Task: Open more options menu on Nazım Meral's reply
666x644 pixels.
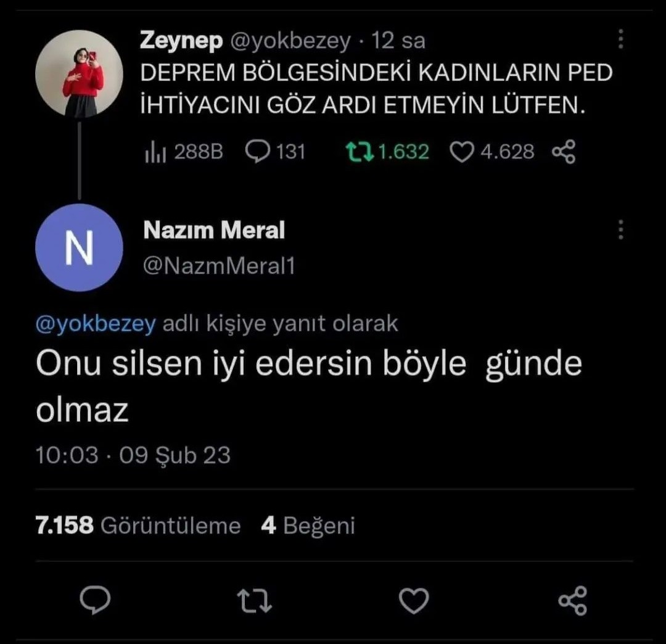Action: [x=620, y=229]
